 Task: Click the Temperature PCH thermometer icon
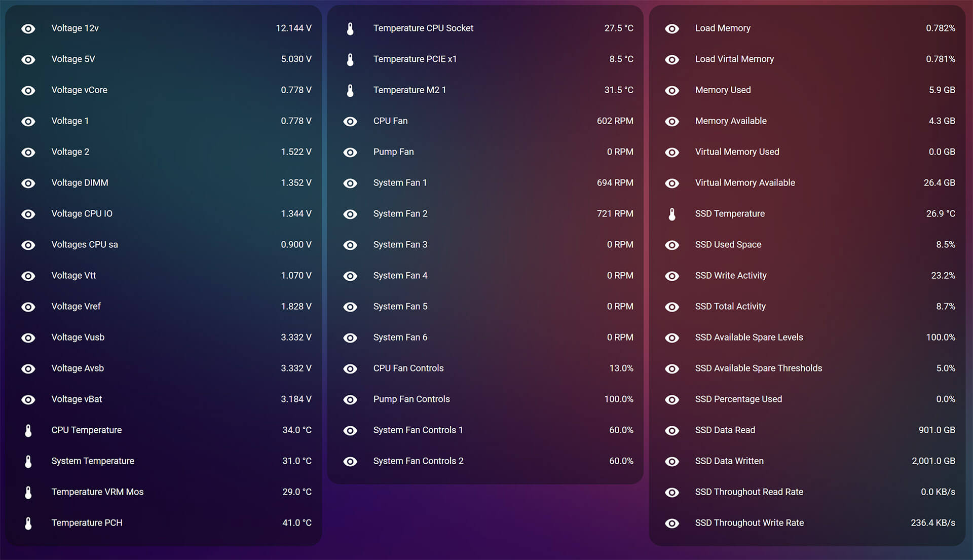point(28,523)
